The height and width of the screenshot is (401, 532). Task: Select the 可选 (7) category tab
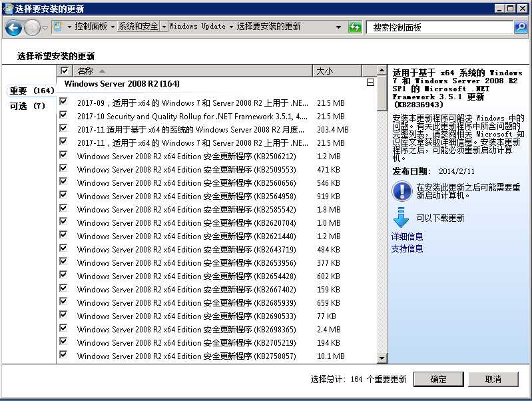[x=27, y=106]
